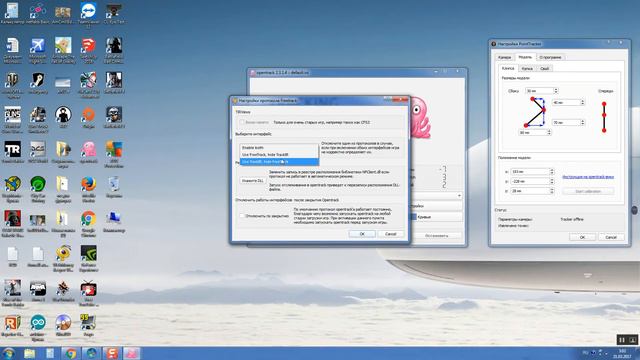This screenshot has width=640, height=360.
Task: Open the Google Chrome desktop shortcut
Action: (88, 222)
